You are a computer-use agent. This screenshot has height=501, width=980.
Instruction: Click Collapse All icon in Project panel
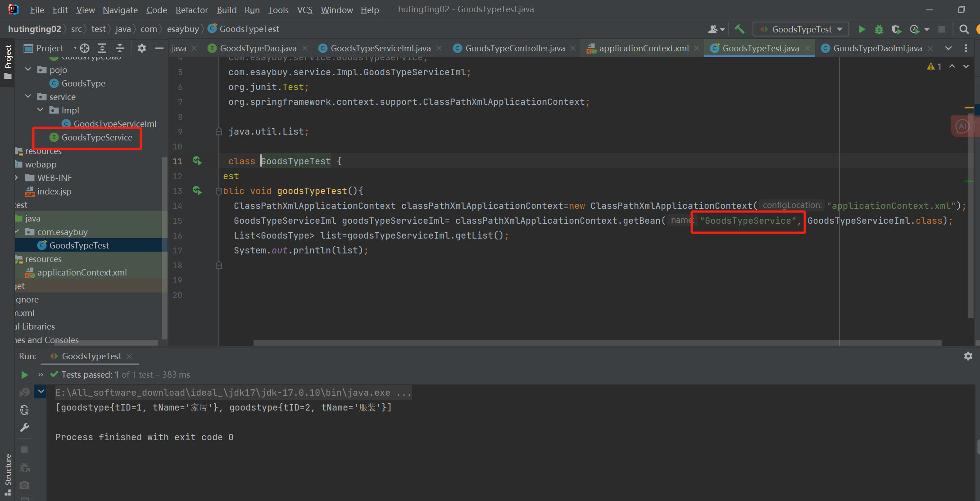tap(120, 48)
